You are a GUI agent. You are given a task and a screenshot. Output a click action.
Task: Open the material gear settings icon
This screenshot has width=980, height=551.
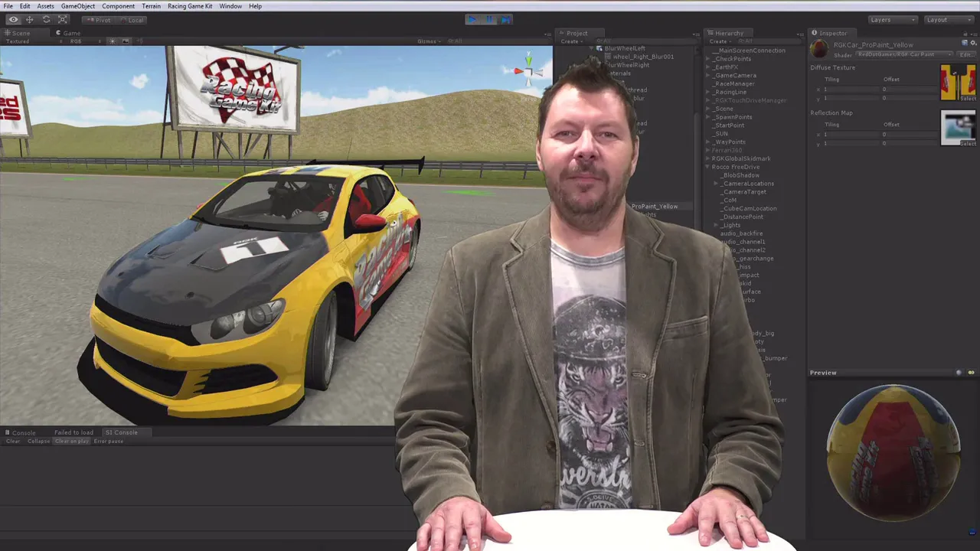coord(972,43)
